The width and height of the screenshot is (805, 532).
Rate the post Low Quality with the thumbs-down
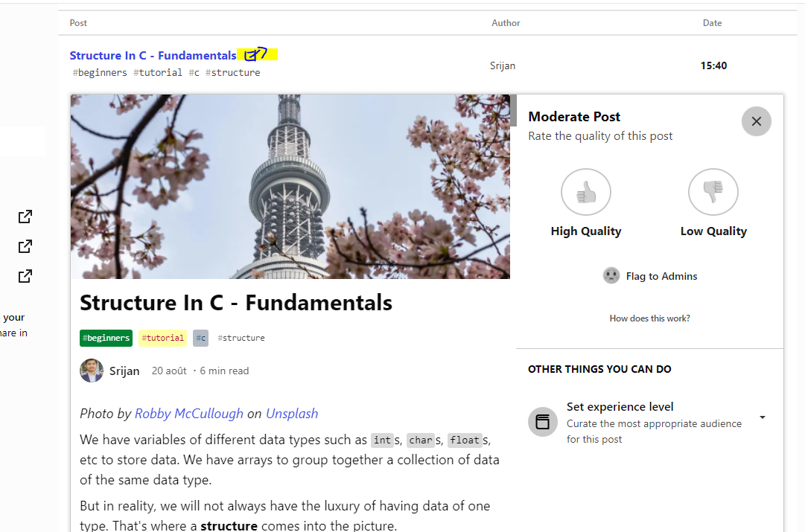tap(713, 191)
